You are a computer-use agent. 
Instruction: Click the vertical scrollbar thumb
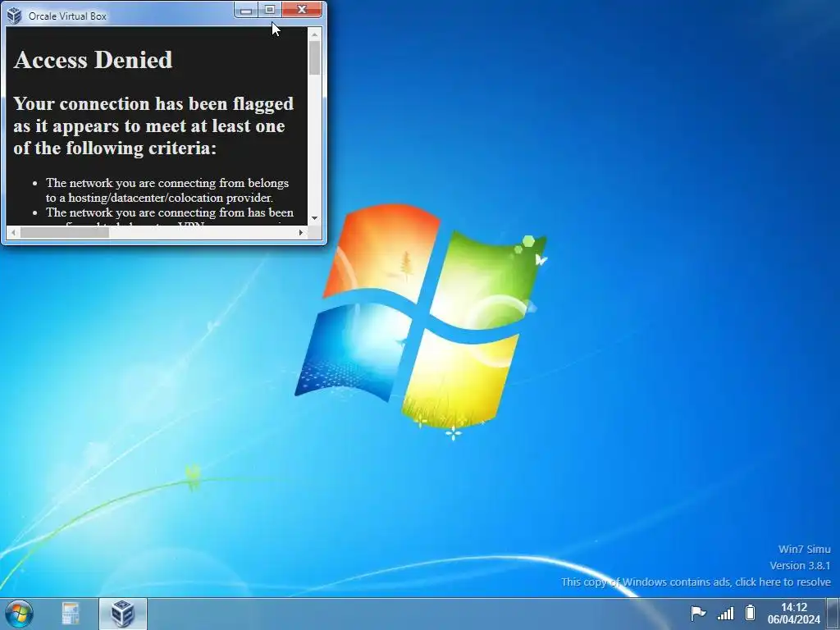pyautogui.click(x=314, y=58)
